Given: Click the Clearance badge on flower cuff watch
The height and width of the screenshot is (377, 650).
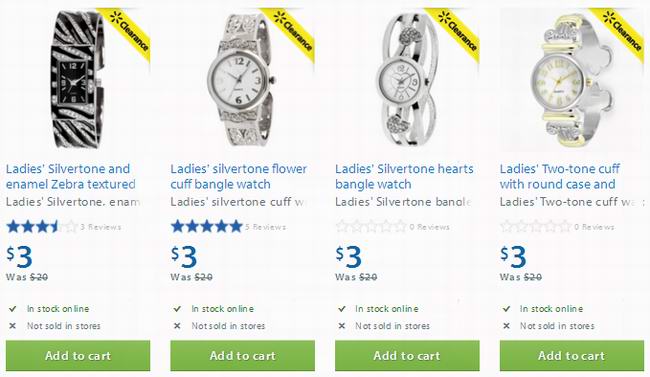Looking at the screenshot, I should tap(293, 32).
